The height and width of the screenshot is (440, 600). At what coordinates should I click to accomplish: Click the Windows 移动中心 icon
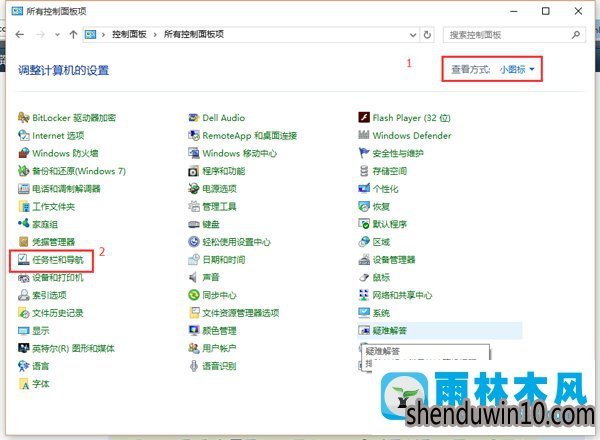[194, 153]
